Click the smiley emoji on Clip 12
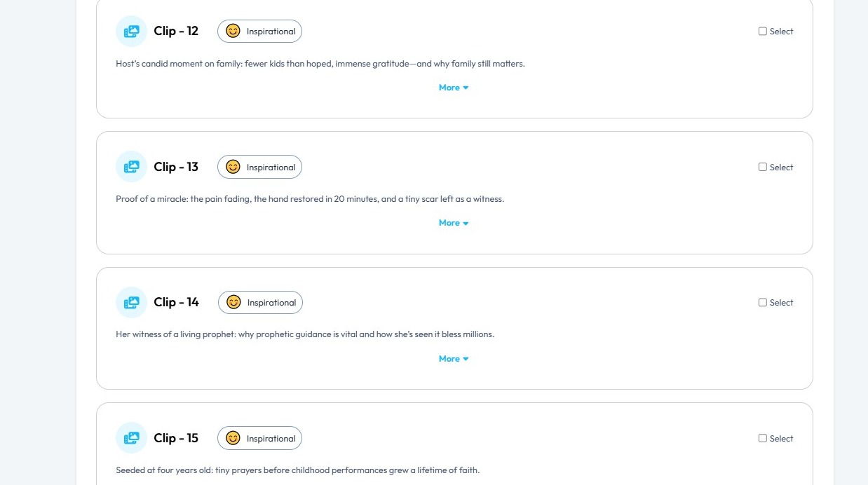The height and width of the screenshot is (485, 868). [x=233, y=31]
